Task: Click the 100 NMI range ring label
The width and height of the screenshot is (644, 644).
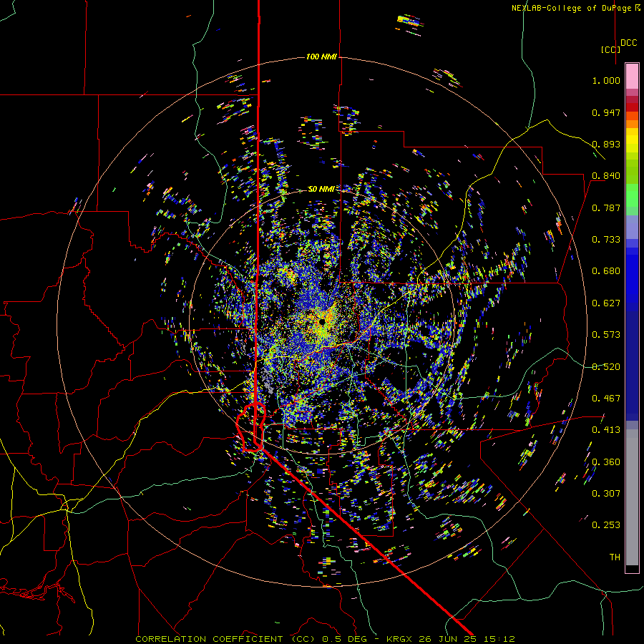Action: point(321,57)
